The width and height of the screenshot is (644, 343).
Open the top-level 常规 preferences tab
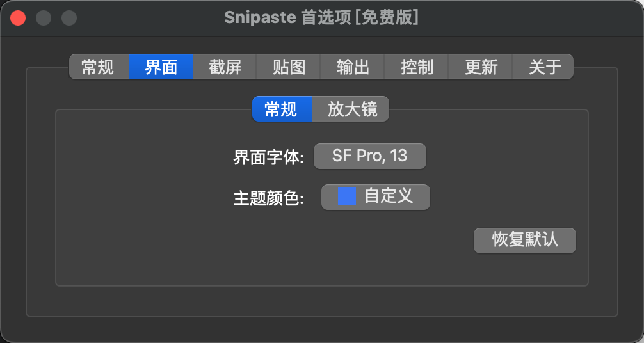(x=98, y=67)
